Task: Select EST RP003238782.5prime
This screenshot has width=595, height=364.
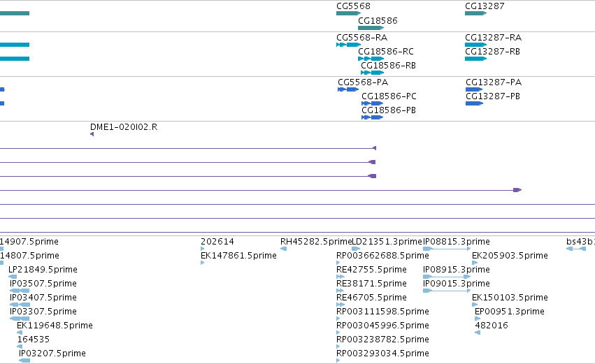Action: click(x=382, y=340)
